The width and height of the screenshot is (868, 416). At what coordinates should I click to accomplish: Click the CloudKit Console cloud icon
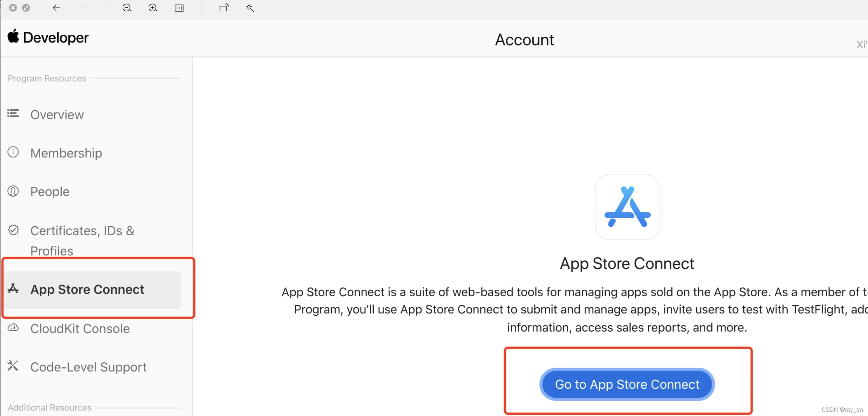point(13,327)
